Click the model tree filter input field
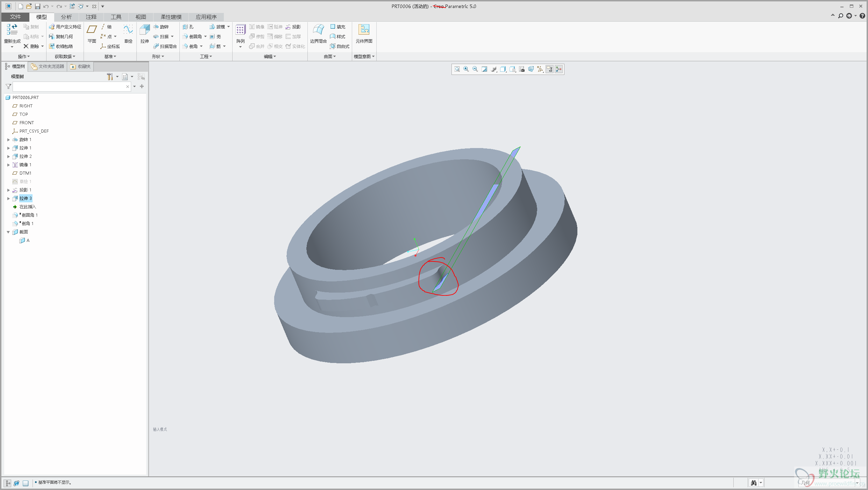The height and width of the screenshot is (490, 868). pyautogui.click(x=72, y=86)
